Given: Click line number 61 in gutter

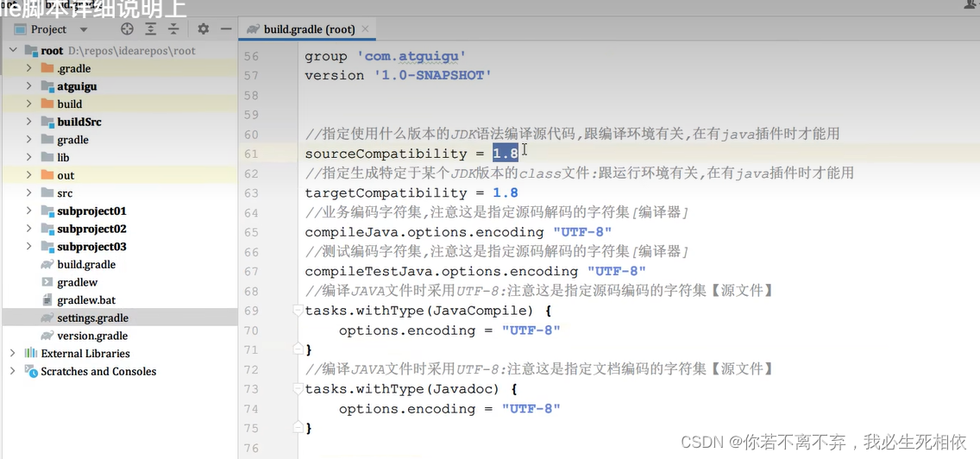Looking at the screenshot, I should (x=251, y=154).
